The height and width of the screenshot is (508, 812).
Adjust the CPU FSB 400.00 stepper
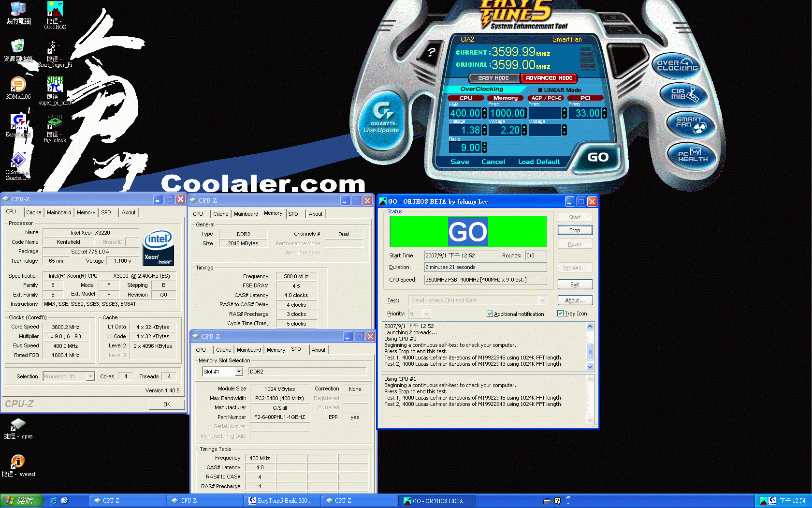coord(484,113)
